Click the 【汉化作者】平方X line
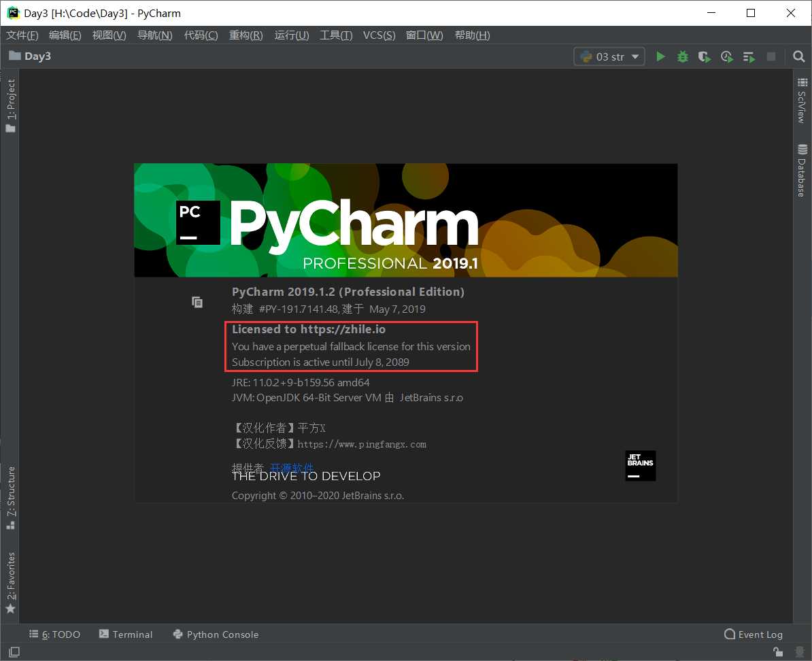812x661 pixels. 279,428
